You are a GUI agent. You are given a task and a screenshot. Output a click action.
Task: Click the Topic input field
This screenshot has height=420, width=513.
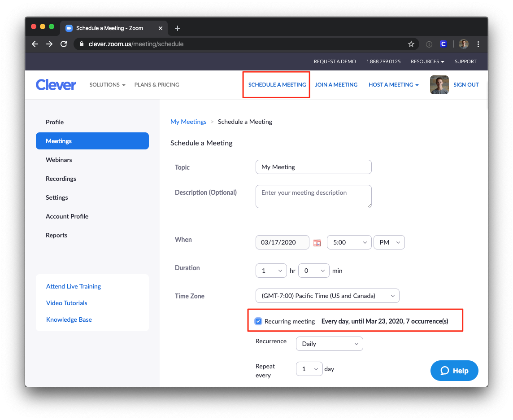313,167
